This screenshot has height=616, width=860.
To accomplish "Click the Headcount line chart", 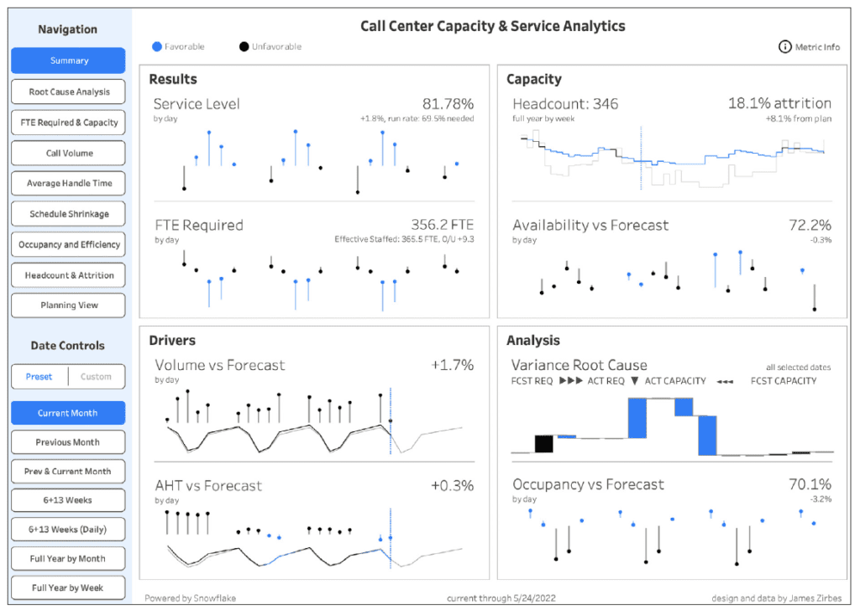I will point(672,159).
